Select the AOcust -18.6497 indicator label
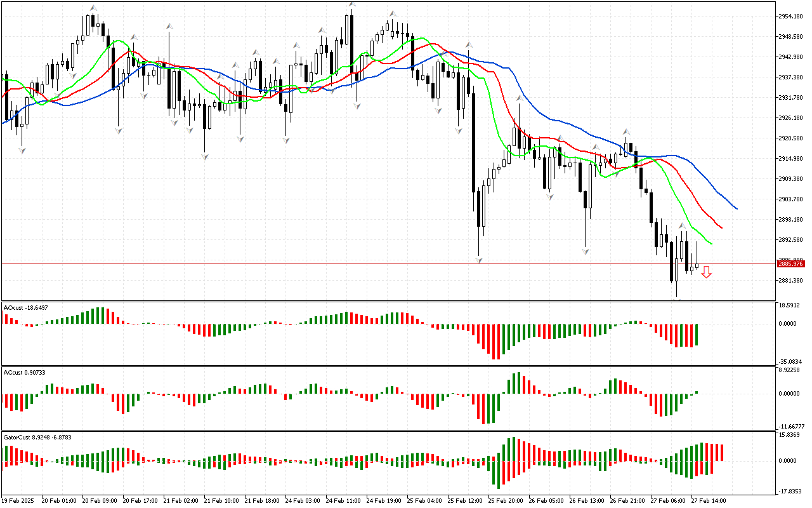The width and height of the screenshot is (812, 508). click(25, 307)
